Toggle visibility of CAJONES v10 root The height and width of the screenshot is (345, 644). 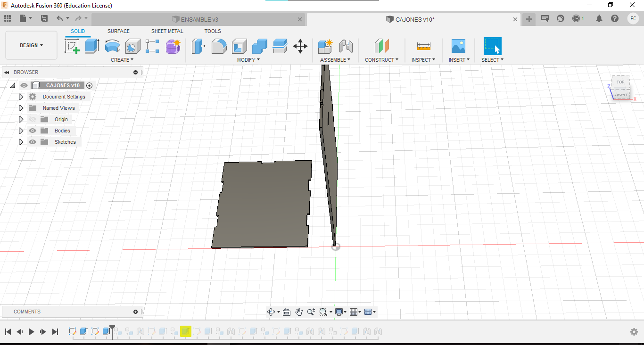24,85
